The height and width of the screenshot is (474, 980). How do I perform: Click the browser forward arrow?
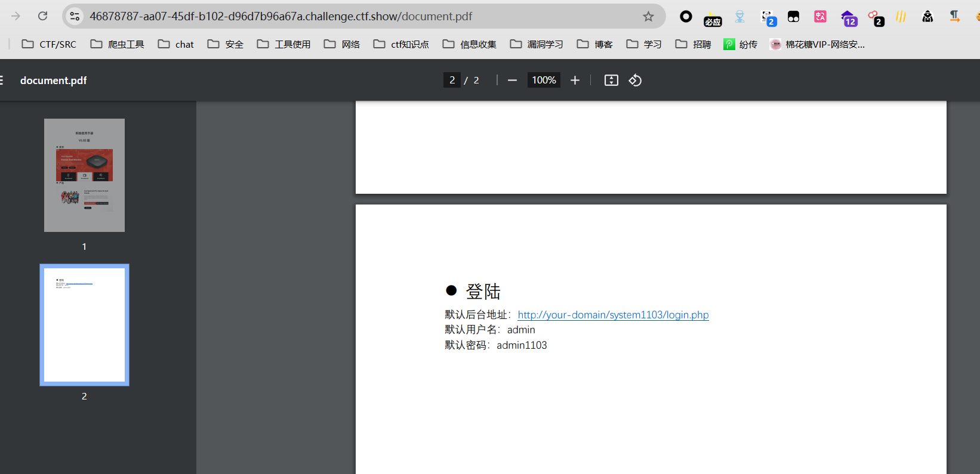[x=16, y=16]
